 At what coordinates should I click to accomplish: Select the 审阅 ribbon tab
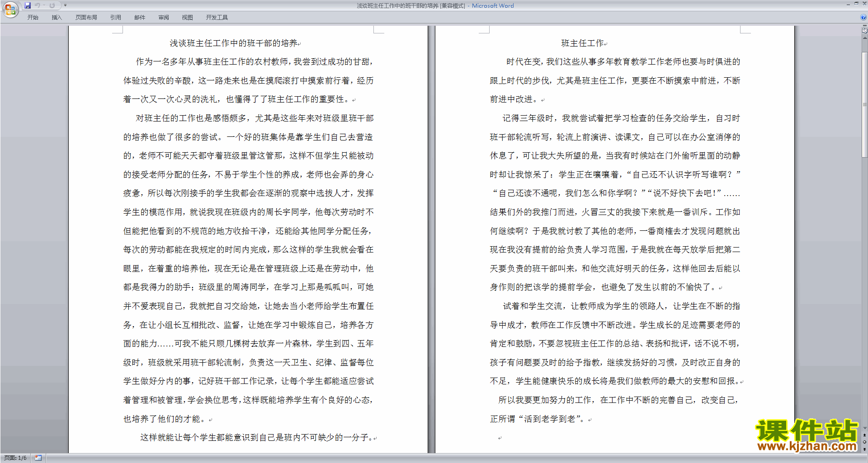pyautogui.click(x=164, y=18)
